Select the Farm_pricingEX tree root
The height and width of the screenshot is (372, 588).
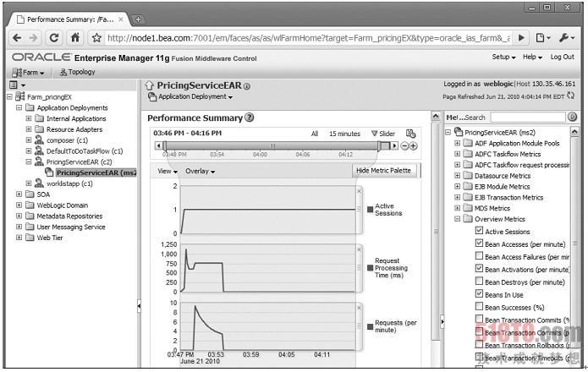point(49,97)
